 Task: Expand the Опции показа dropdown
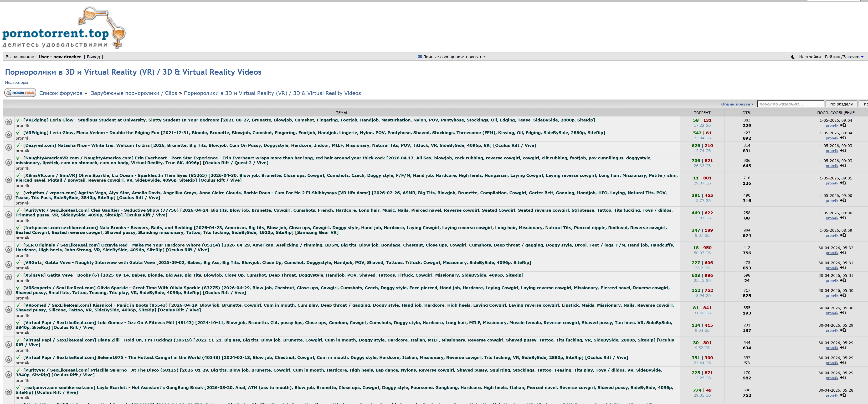(x=737, y=104)
